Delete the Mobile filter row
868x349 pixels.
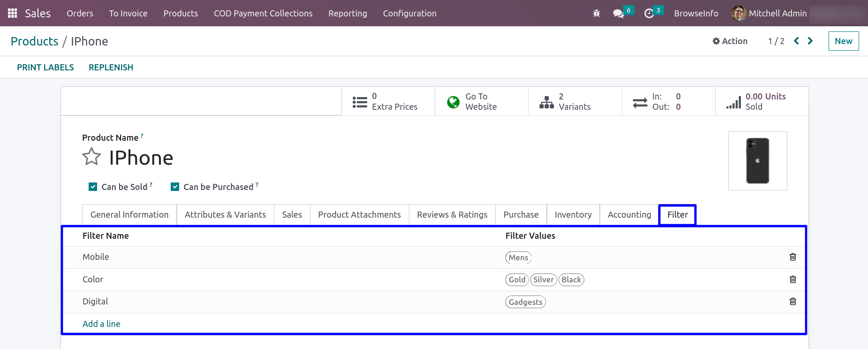pyautogui.click(x=793, y=257)
